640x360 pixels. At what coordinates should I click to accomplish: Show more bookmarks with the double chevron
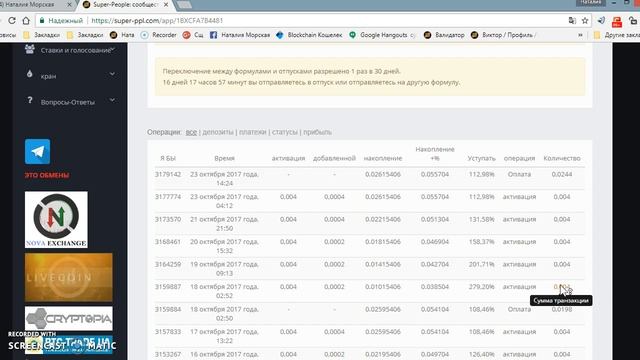click(580, 35)
